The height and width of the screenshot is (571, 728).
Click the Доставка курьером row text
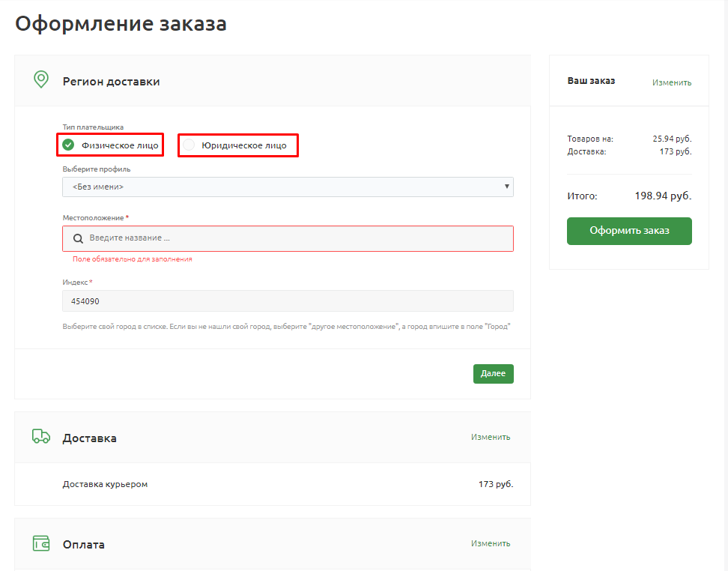point(105,484)
